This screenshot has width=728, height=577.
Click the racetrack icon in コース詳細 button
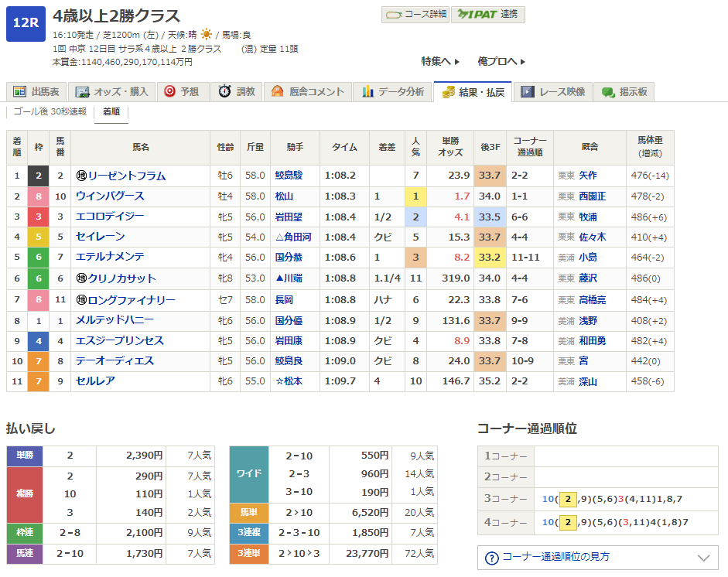tap(393, 14)
